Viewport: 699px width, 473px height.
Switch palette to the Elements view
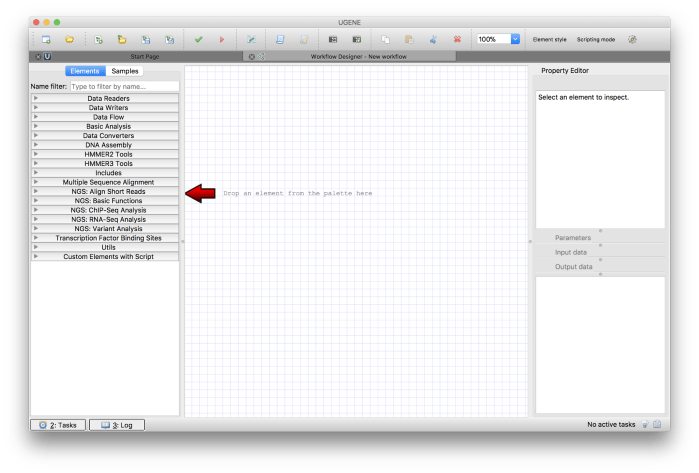85,71
